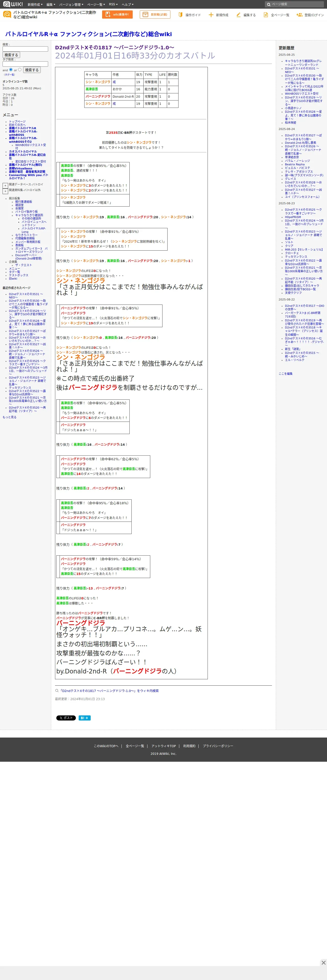Click the wiki募集中! orange button
The image size is (327, 980).
click(x=117, y=15)
